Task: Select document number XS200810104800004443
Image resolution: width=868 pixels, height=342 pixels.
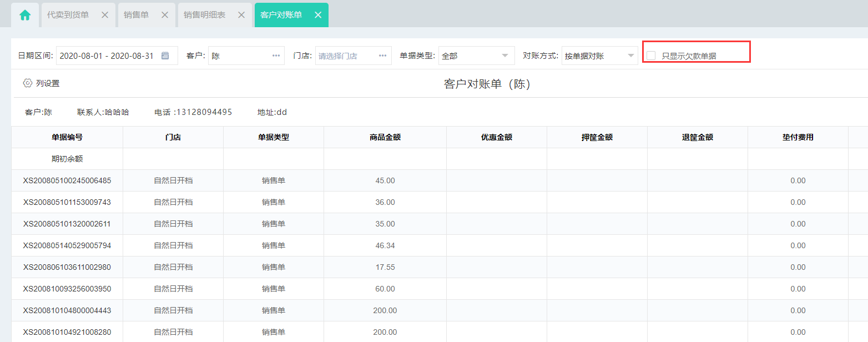Action: 67,310
